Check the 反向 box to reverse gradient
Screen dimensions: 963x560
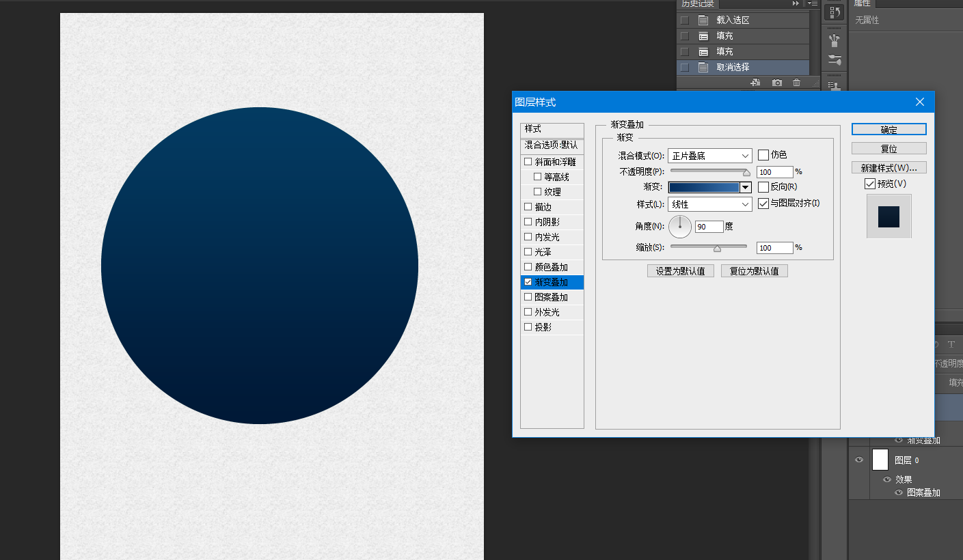pyautogui.click(x=763, y=186)
